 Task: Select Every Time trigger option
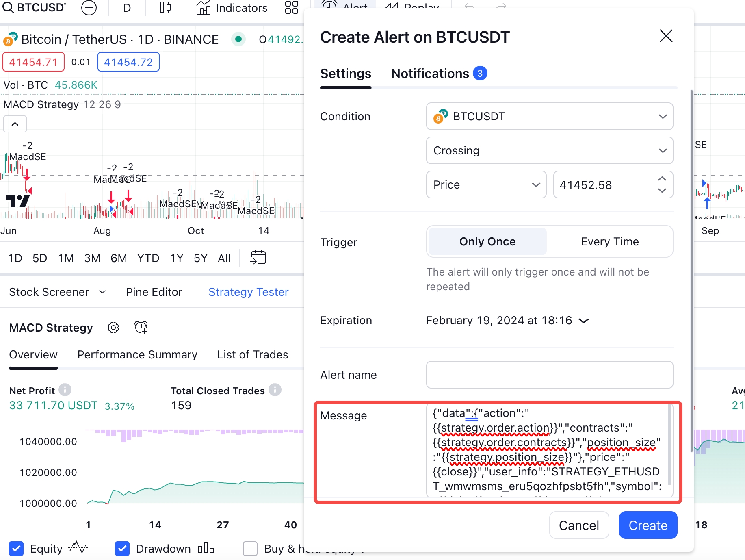[x=609, y=242]
